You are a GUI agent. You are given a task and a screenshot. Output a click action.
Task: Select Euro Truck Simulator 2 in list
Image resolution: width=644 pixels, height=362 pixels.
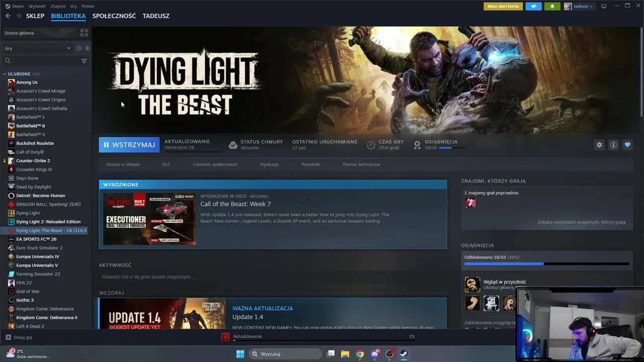(x=39, y=248)
